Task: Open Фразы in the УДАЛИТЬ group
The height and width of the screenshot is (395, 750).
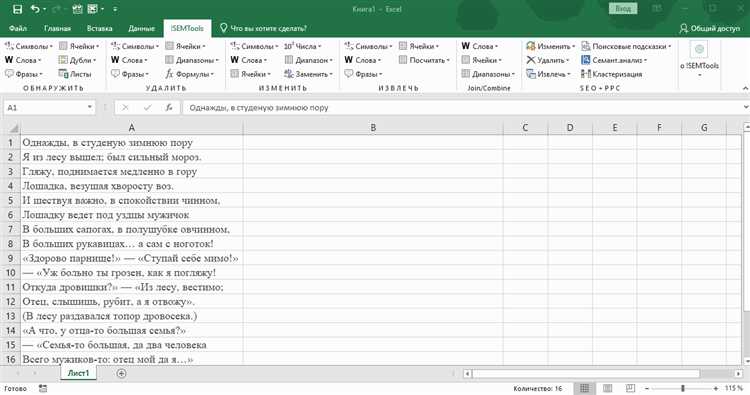Action: [x=130, y=74]
